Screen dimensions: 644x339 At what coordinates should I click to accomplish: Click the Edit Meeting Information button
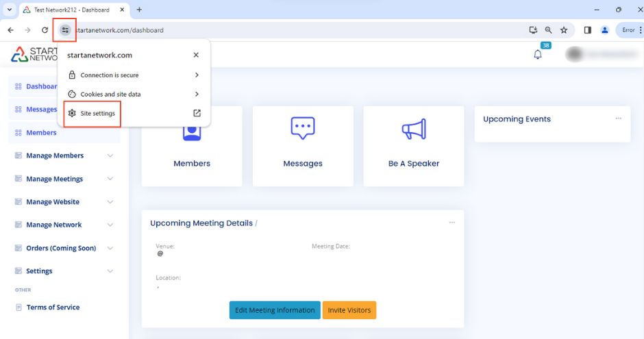point(275,310)
